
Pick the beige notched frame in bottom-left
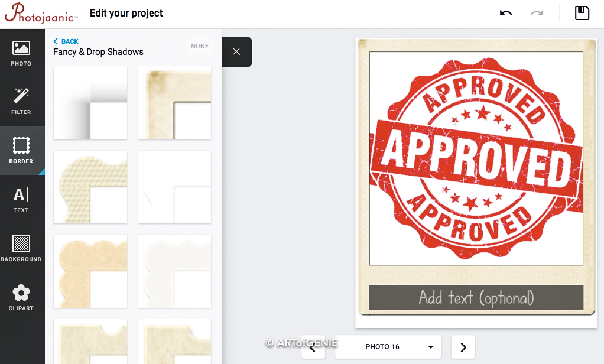90,342
